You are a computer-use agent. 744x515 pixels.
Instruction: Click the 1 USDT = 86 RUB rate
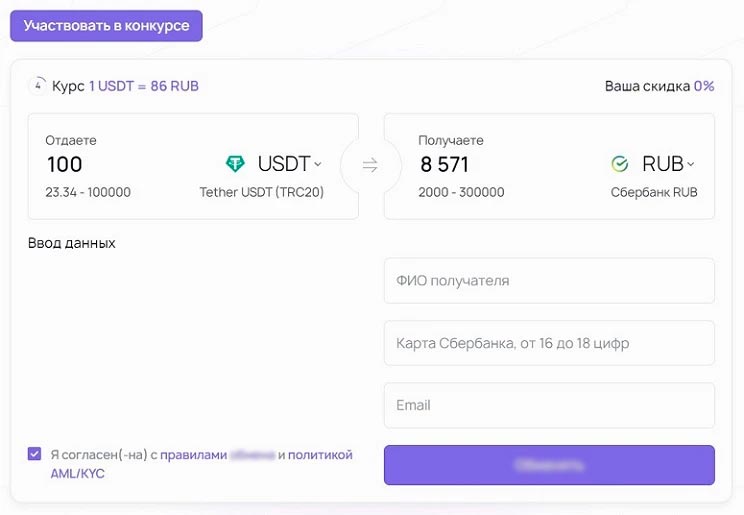click(144, 86)
